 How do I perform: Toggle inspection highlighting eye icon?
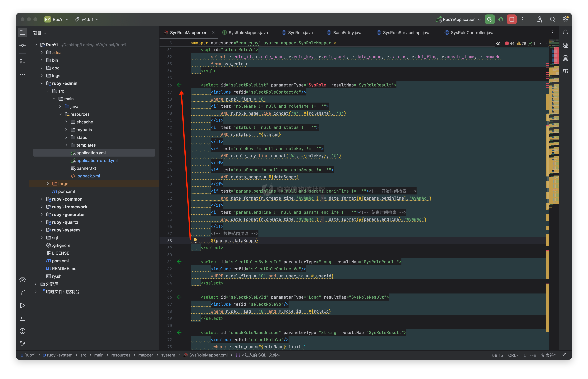[498, 43]
